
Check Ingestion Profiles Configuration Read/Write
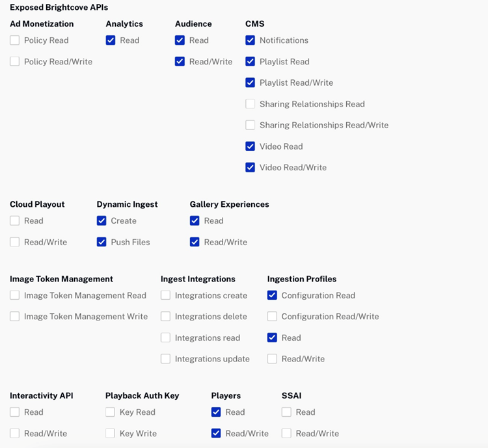click(273, 317)
